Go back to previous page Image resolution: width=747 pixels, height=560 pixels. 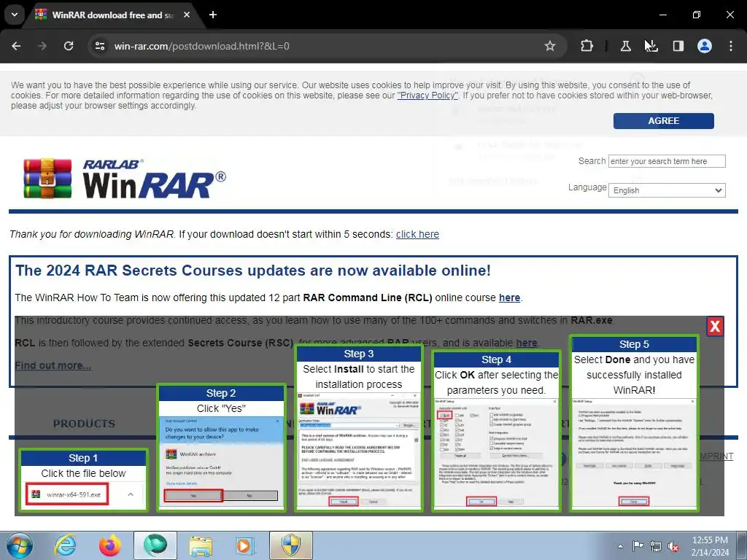(16, 46)
